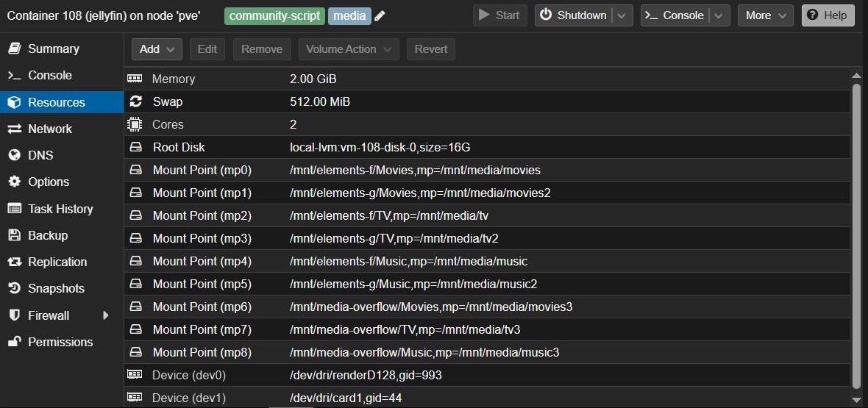The width and height of the screenshot is (868, 408).
Task: Click the drive icon for Mount Point (mp2)
Action: (135, 215)
